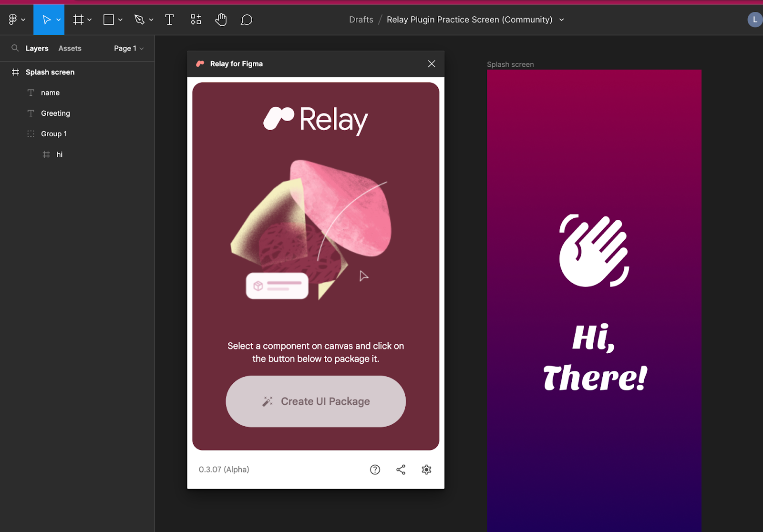The width and height of the screenshot is (763, 532).
Task: Switch to the Assets tab
Action: (x=70, y=48)
